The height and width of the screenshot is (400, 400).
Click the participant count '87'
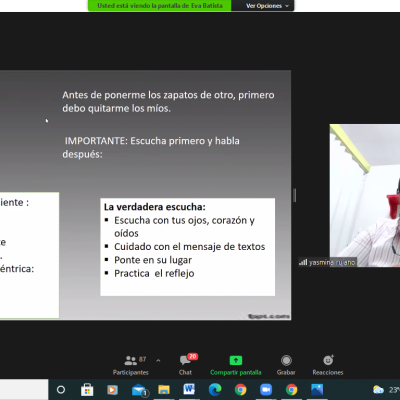(x=142, y=359)
